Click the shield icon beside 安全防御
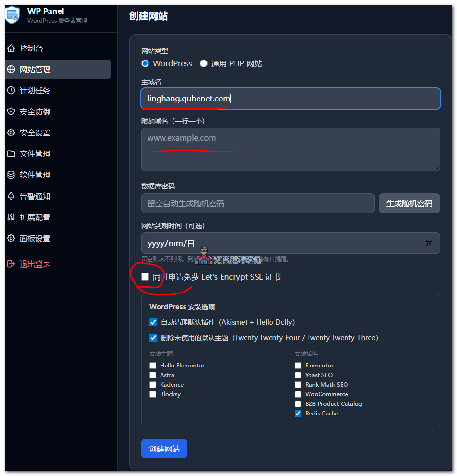 [x=11, y=111]
